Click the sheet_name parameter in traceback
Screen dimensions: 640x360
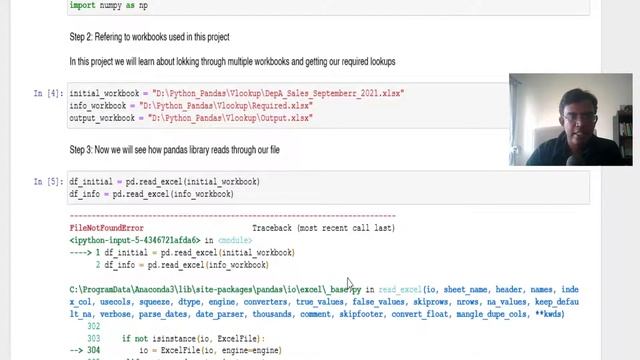click(465, 289)
